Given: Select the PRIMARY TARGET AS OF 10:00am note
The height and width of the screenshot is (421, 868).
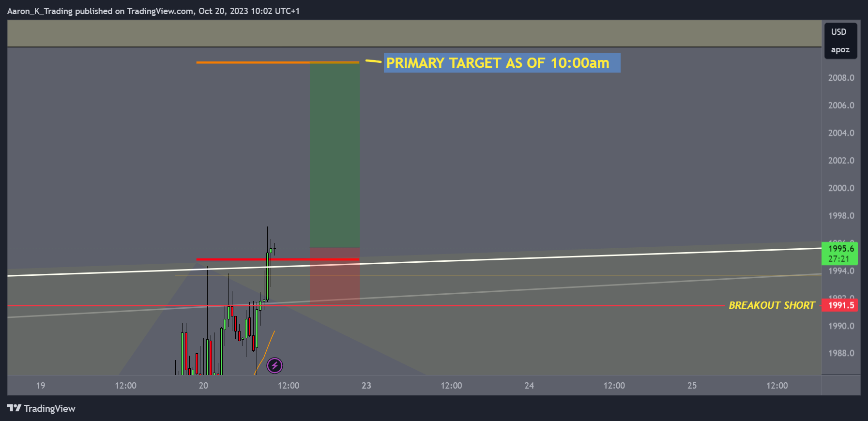Looking at the screenshot, I should [x=502, y=63].
